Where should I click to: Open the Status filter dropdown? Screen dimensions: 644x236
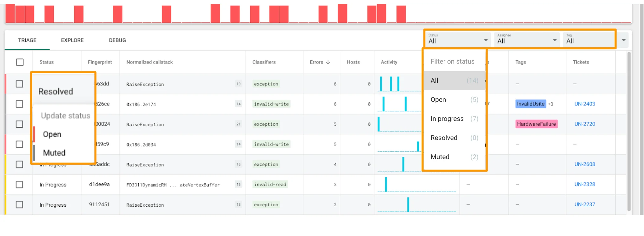(x=458, y=39)
